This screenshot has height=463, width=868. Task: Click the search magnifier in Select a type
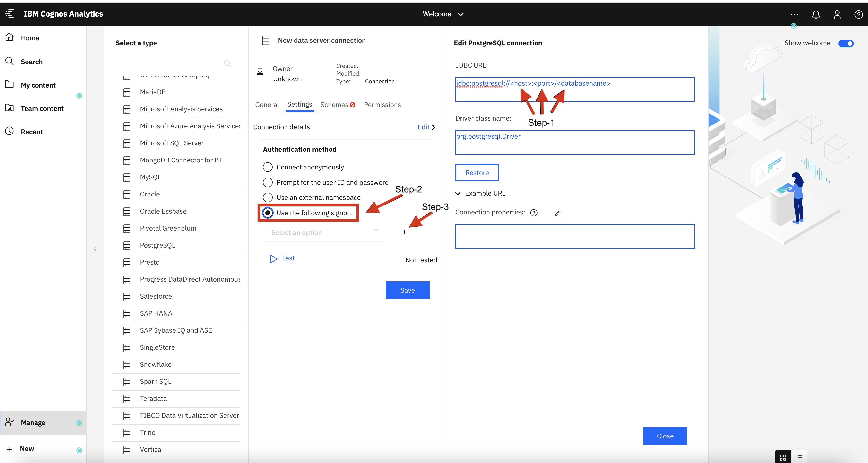(x=227, y=63)
